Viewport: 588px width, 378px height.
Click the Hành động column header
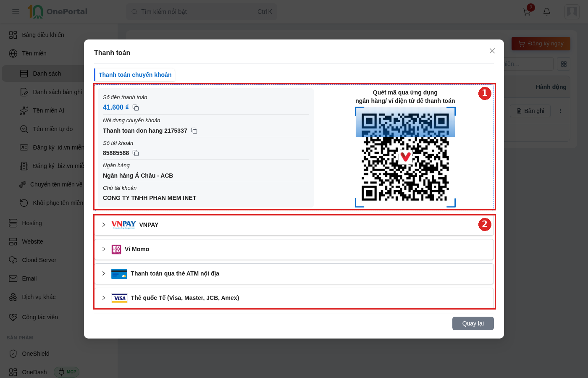point(551,87)
